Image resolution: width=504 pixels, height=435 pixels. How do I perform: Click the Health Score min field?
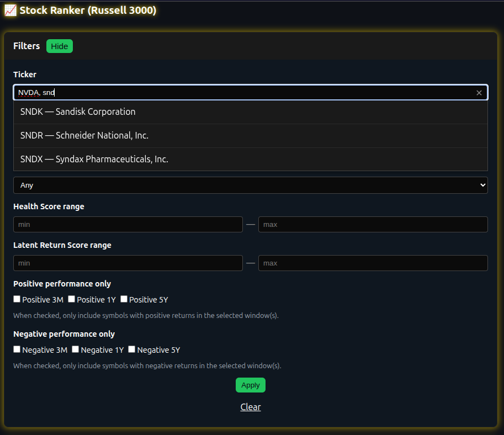[128, 224]
